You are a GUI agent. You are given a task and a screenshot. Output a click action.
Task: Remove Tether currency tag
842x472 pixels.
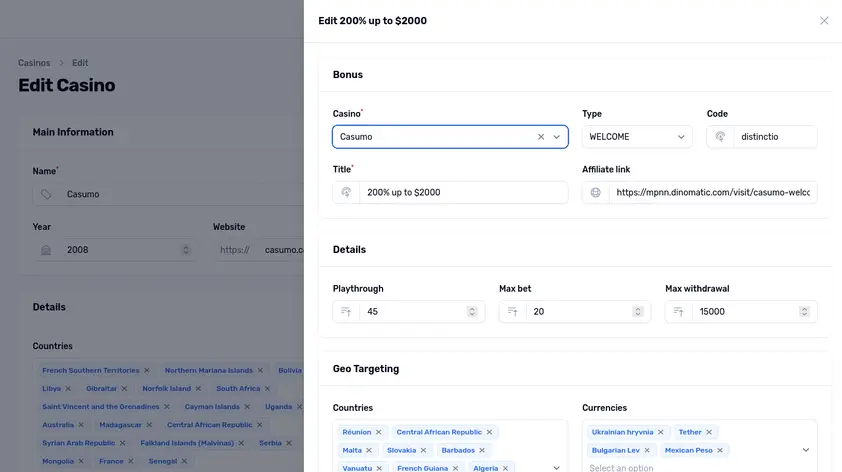pos(709,432)
